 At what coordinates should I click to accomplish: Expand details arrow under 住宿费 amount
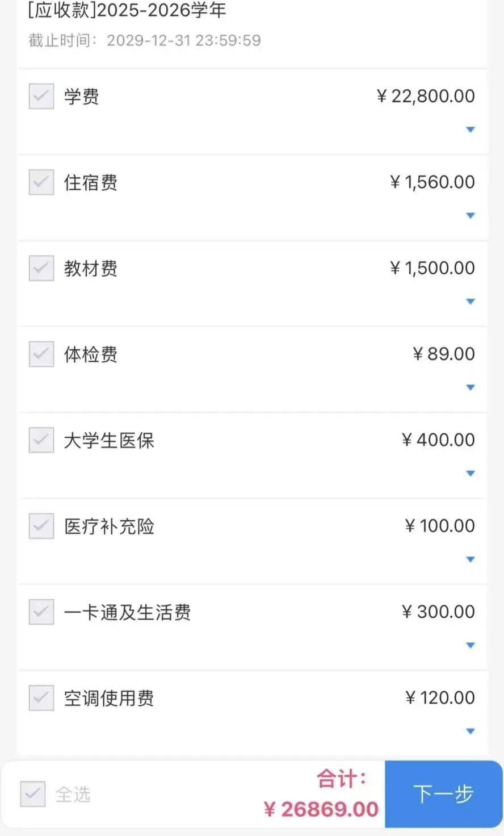(x=470, y=216)
